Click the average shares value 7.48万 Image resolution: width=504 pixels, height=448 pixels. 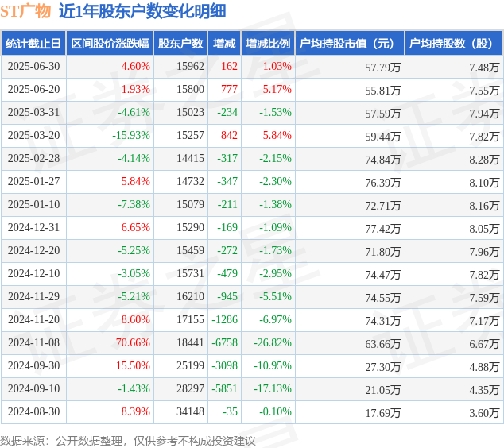(x=484, y=68)
